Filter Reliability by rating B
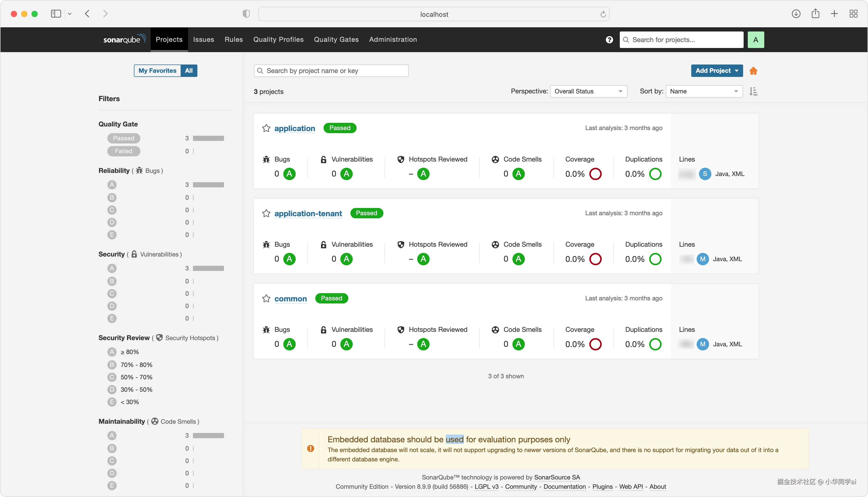Image resolution: width=868 pixels, height=497 pixels. (x=112, y=198)
